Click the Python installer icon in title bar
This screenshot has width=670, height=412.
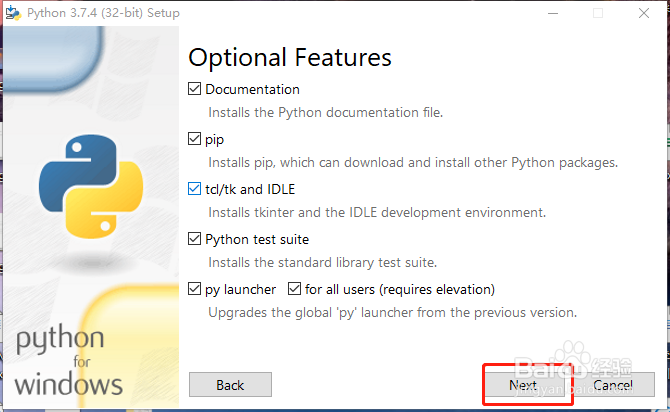point(13,13)
